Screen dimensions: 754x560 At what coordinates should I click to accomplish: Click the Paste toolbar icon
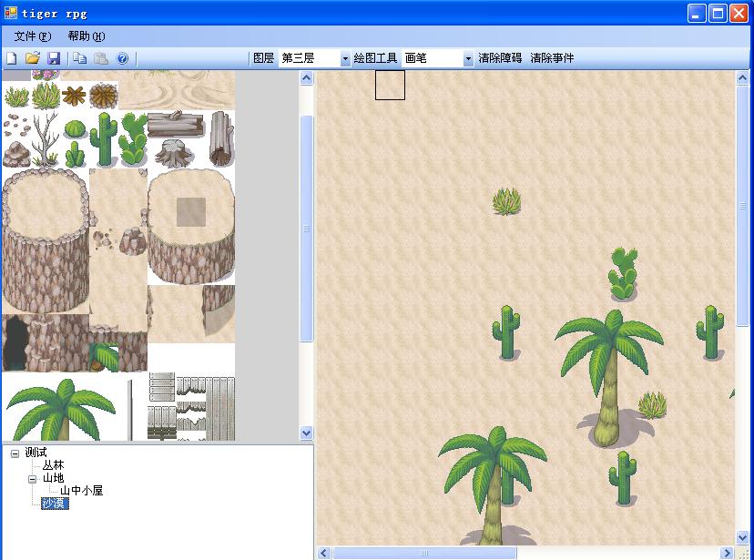[x=100, y=58]
